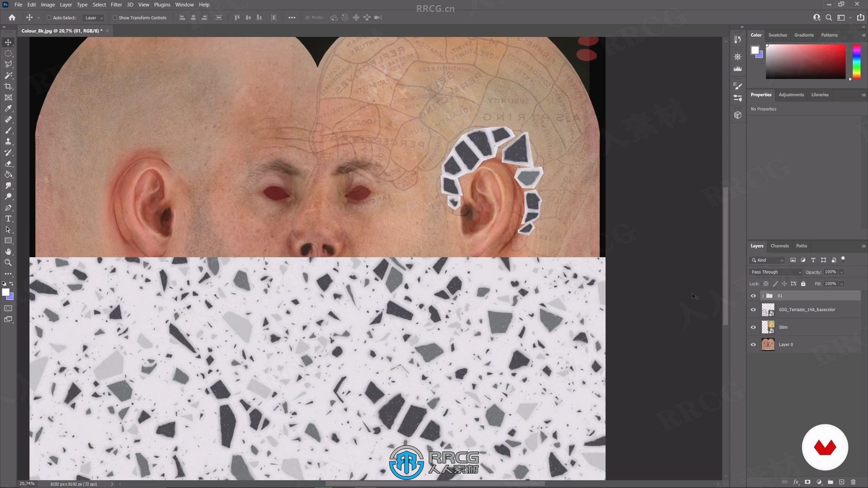
Task: Add layer mask icon in Layers panel
Action: click(807, 482)
